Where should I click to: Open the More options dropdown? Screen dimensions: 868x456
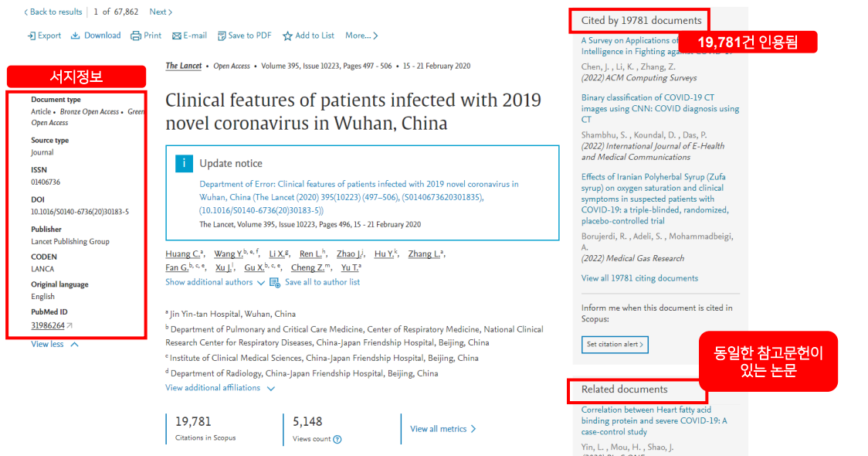coord(361,36)
